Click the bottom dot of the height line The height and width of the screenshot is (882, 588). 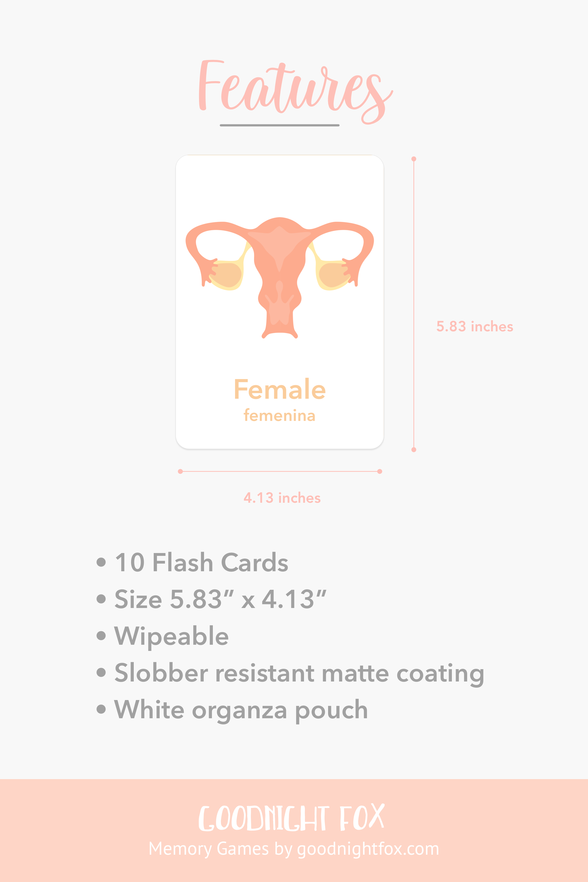pos(414,450)
